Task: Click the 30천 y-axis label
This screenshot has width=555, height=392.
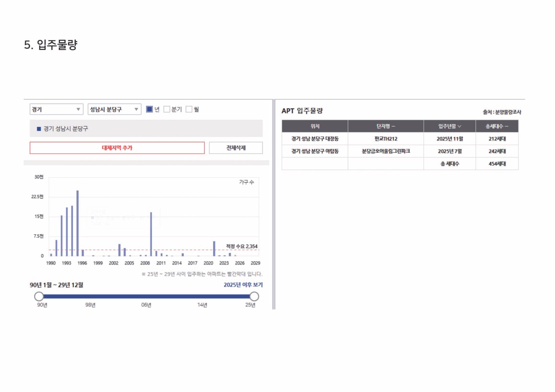Action: point(39,177)
